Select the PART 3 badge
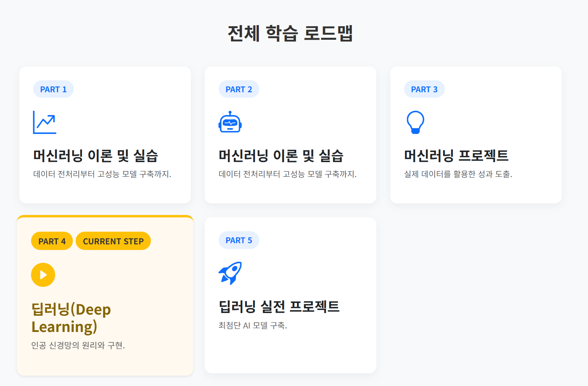Image resolution: width=588 pixels, height=386 pixels. 424,89
